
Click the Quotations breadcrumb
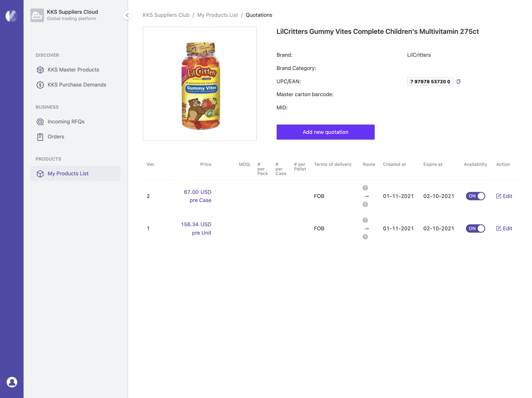tap(259, 15)
